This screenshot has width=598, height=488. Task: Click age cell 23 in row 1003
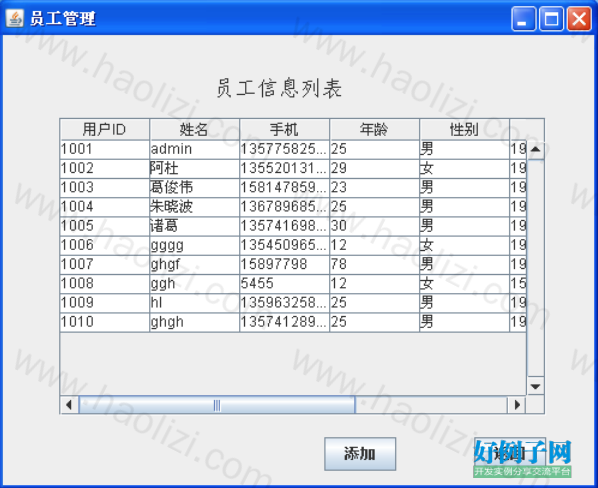[x=375, y=188]
